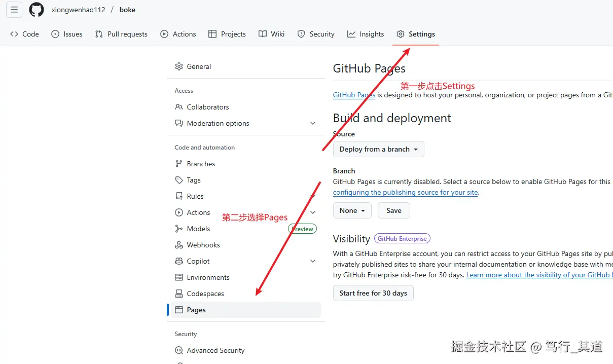Click the sidebar Actions play icon
The image size is (613, 364).
(179, 212)
